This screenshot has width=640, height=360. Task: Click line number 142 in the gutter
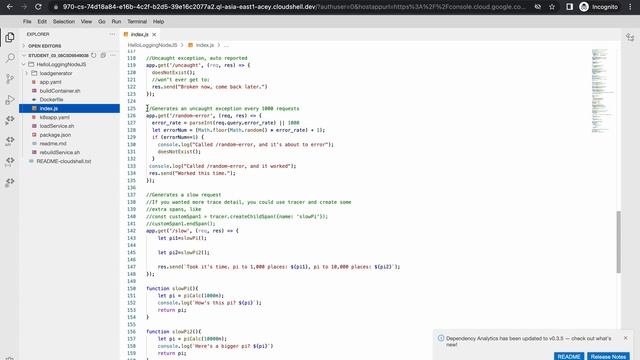coord(131,231)
